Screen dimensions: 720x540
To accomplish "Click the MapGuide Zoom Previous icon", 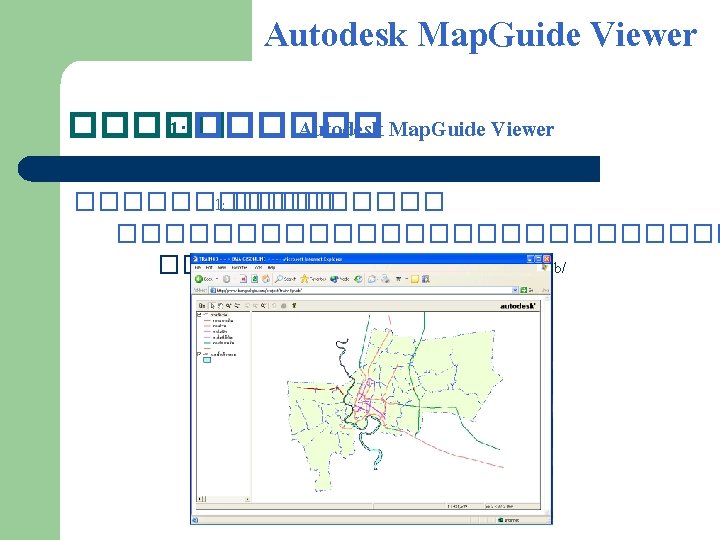I will (247, 306).
